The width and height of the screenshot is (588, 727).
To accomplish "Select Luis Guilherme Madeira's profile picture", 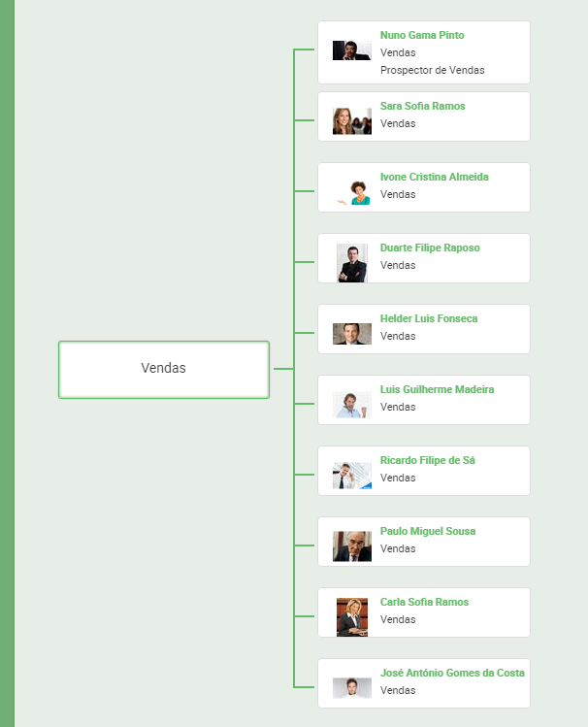I will point(351,405).
